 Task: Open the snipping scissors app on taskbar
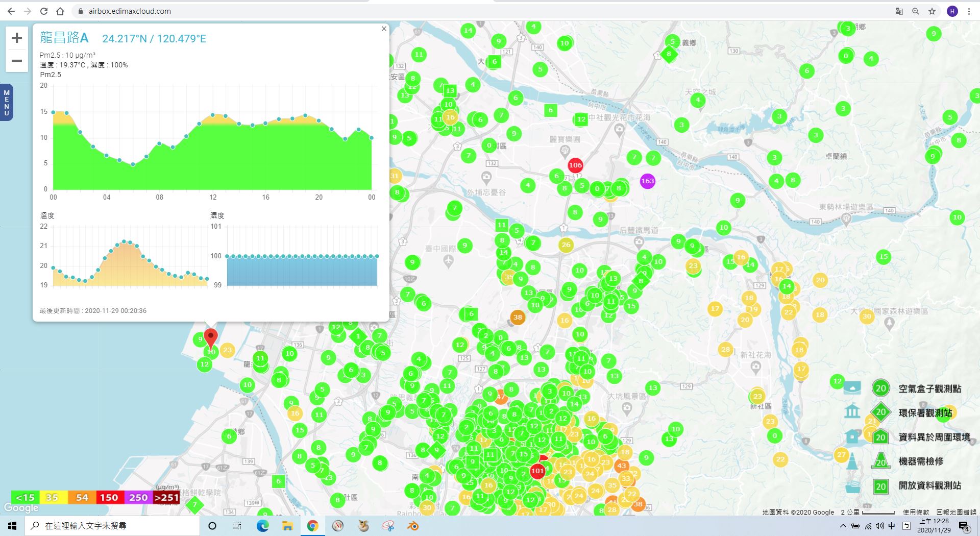[x=388, y=525]
